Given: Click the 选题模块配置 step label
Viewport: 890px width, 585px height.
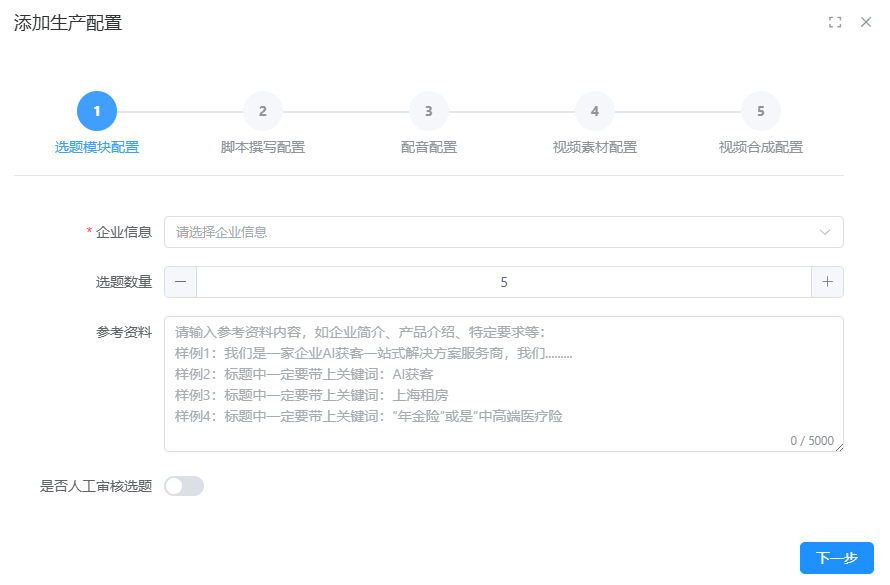Looking at the screenshot, I should (x=97, y=147).
